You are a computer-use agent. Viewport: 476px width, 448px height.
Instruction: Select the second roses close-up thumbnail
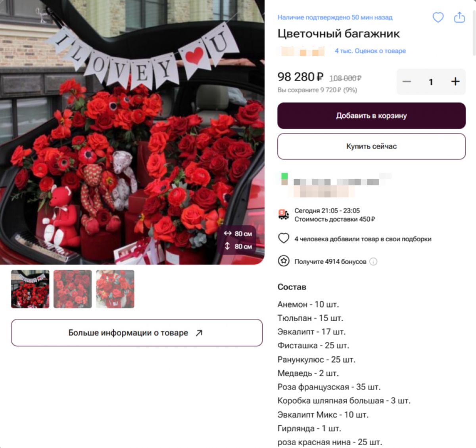click(73, 289)
